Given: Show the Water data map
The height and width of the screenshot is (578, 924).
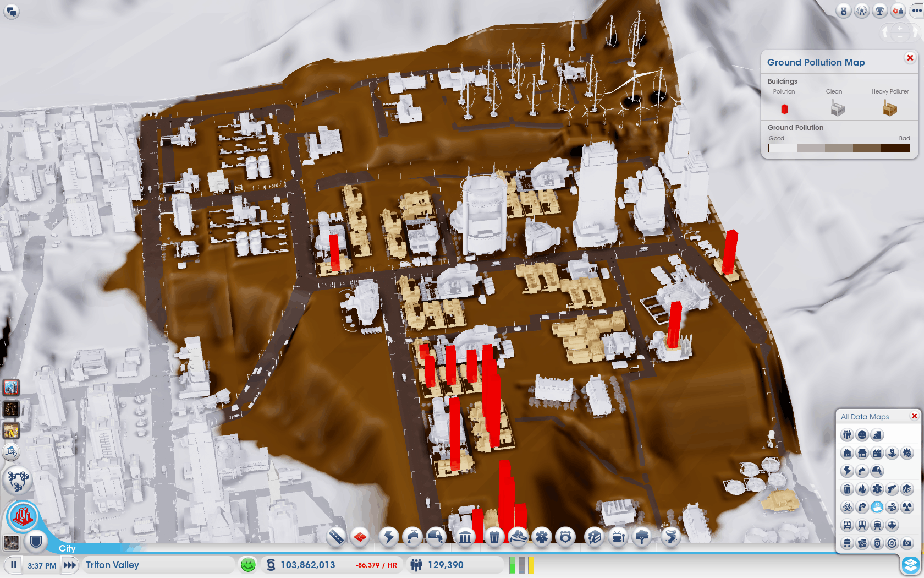Looking at the screenshot, I should point(862,471).
